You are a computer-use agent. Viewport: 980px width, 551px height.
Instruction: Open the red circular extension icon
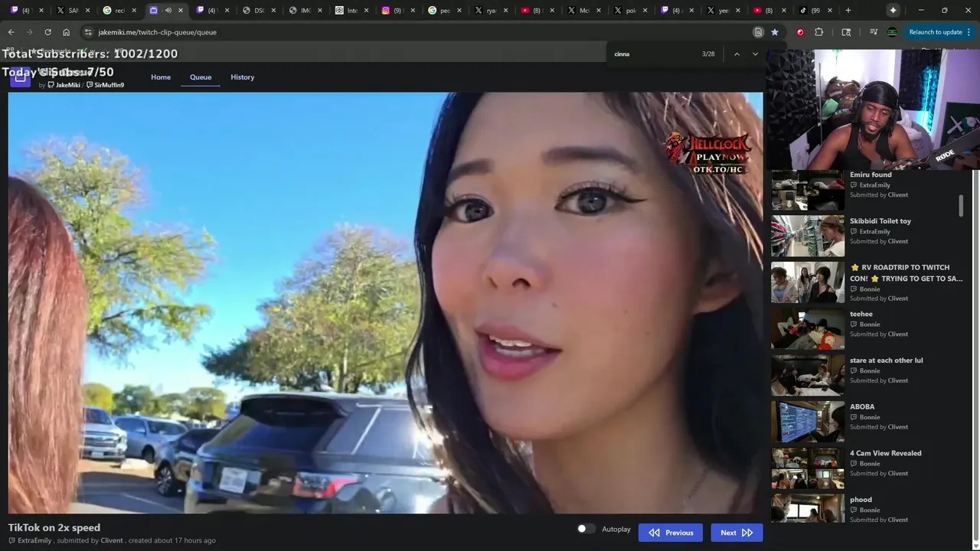tap(800, 32)
